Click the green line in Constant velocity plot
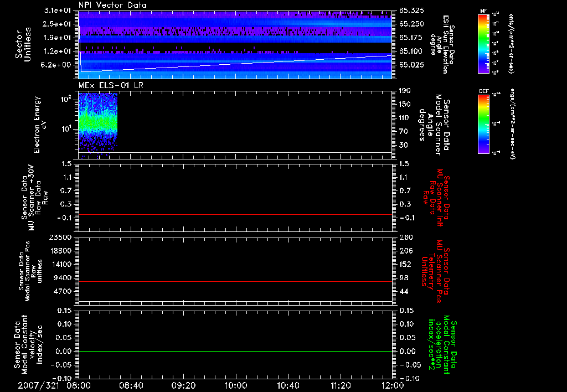This screenshot has height=392, width=567. [235, 351]
